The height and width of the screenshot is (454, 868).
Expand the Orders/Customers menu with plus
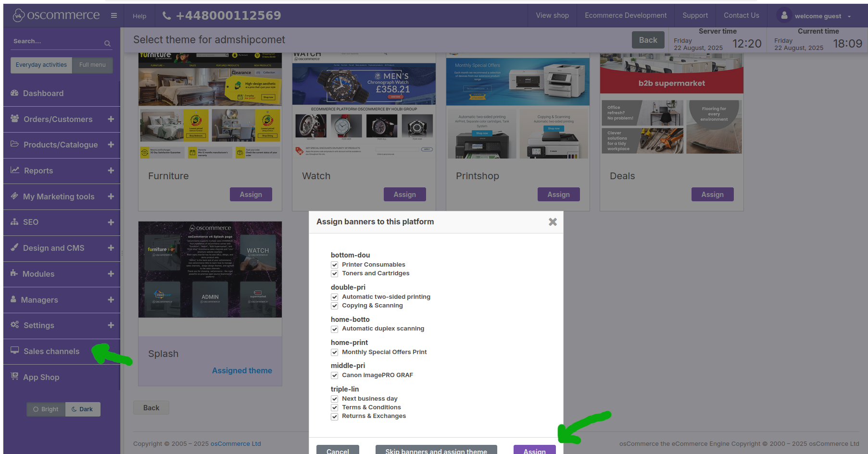tap(111, 119)
